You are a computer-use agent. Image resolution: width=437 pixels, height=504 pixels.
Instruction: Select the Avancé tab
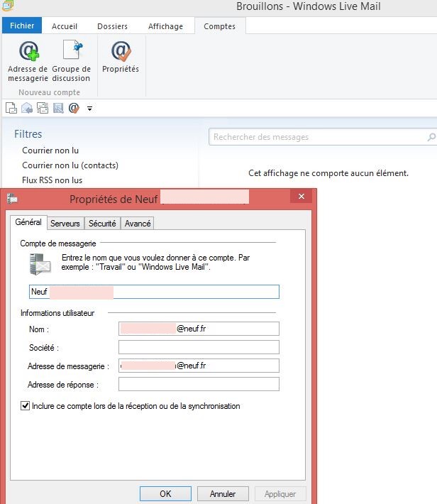[138, 224]
